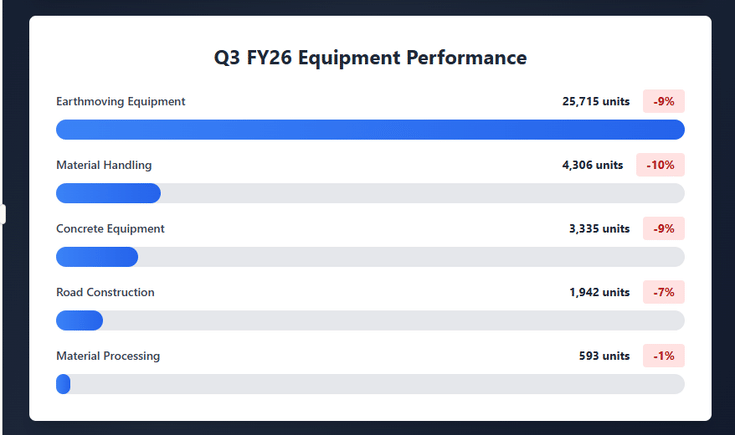This screenshot has height=435, width=735.
Task: Click the 1,942 units value
Action: [599, 292]
